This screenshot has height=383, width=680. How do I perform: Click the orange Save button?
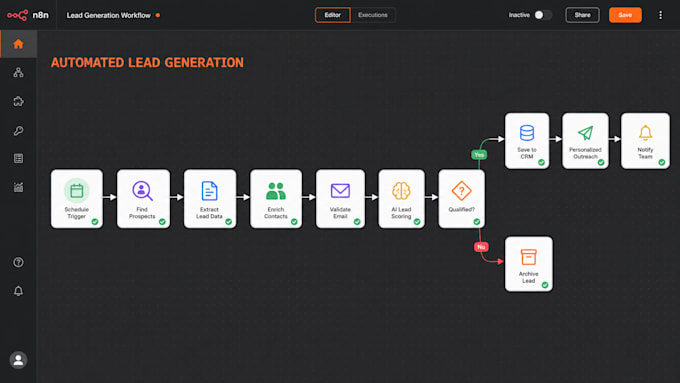point(625,15)
